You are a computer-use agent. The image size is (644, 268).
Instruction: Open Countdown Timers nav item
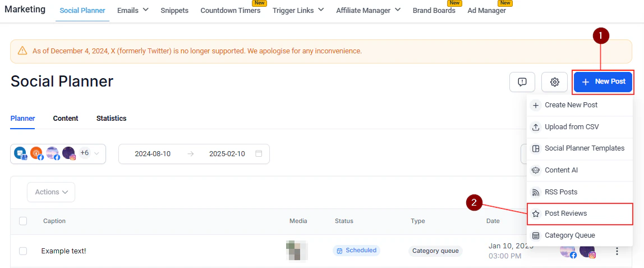pos(231,11)
